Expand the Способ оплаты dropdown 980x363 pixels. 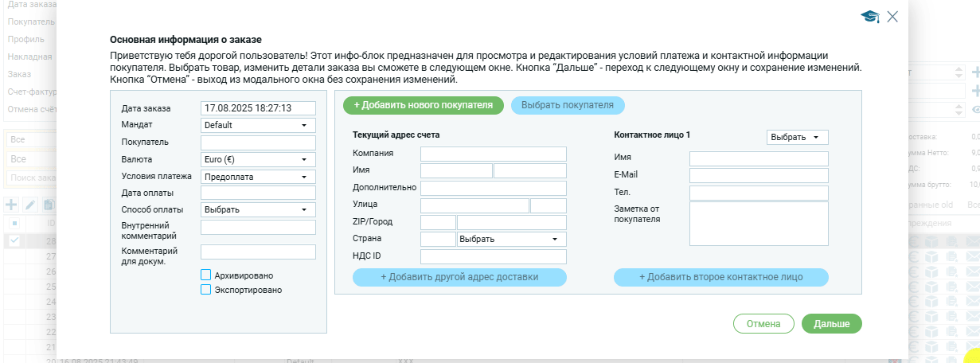pyautogui.click(x=258, y=209)
